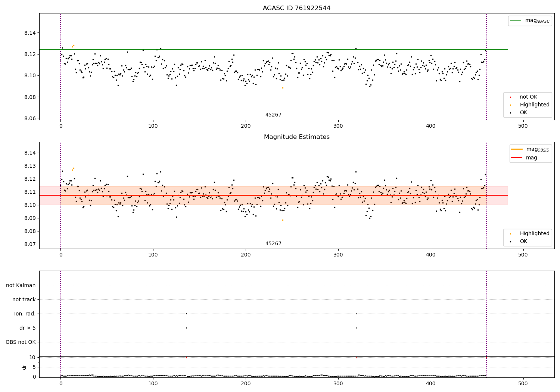
Task: Click the 'not Kalman' point at x=460
Action: tap(486, 285)
